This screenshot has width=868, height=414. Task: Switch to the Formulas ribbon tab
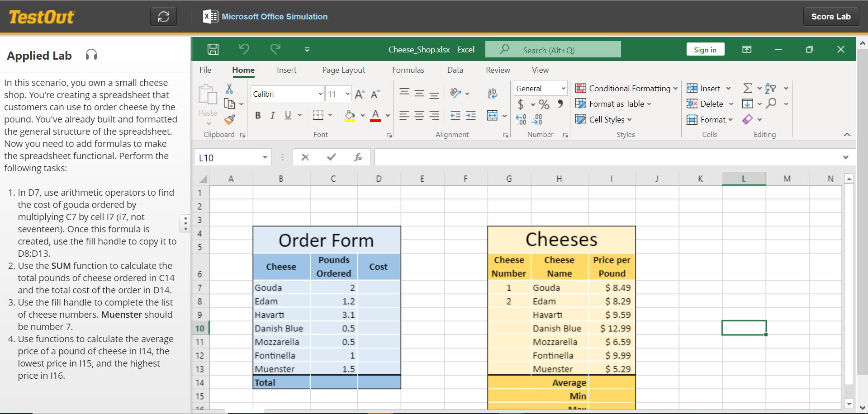[408, 70]
